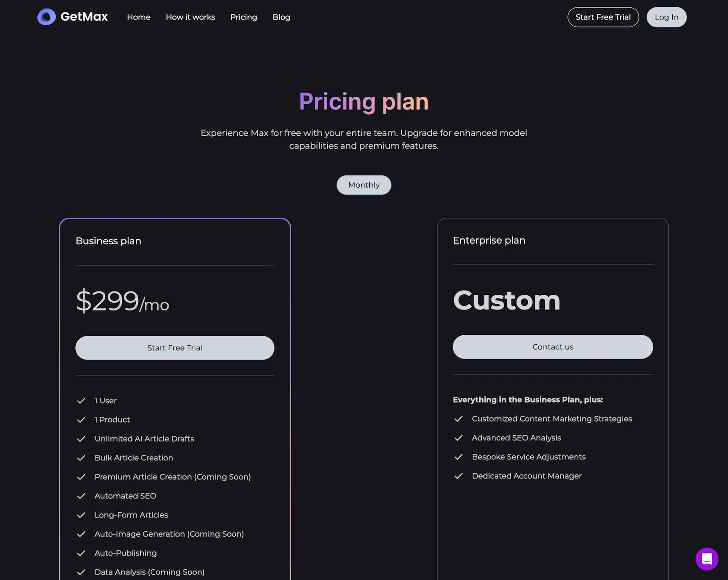
Task: Select the Pricing nav item
Action: [x=243, y=17]
